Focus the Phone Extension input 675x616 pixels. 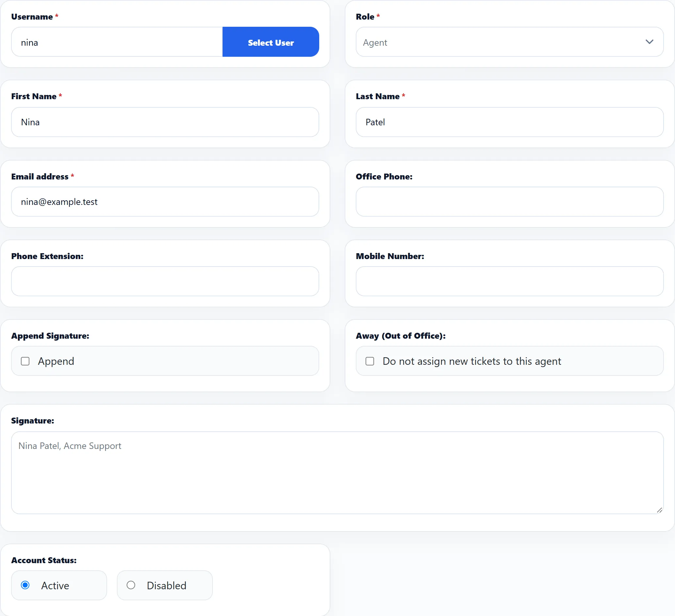point(165,281)
